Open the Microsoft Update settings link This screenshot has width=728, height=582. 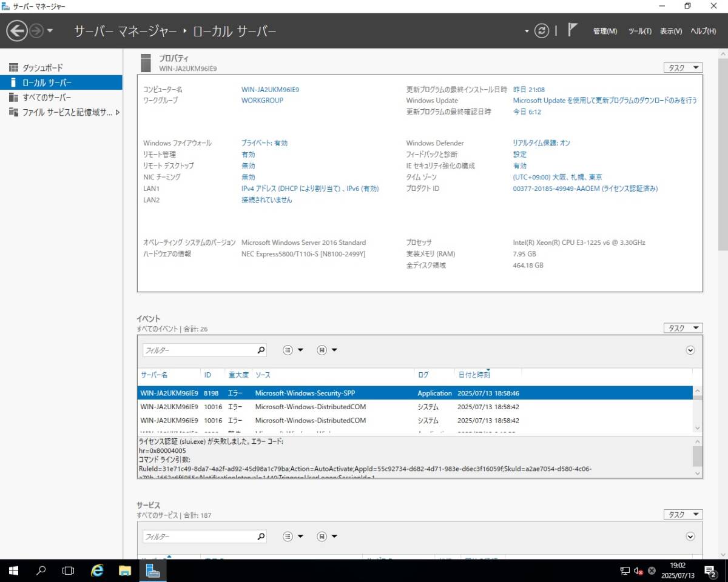click(x=605, y=101)
